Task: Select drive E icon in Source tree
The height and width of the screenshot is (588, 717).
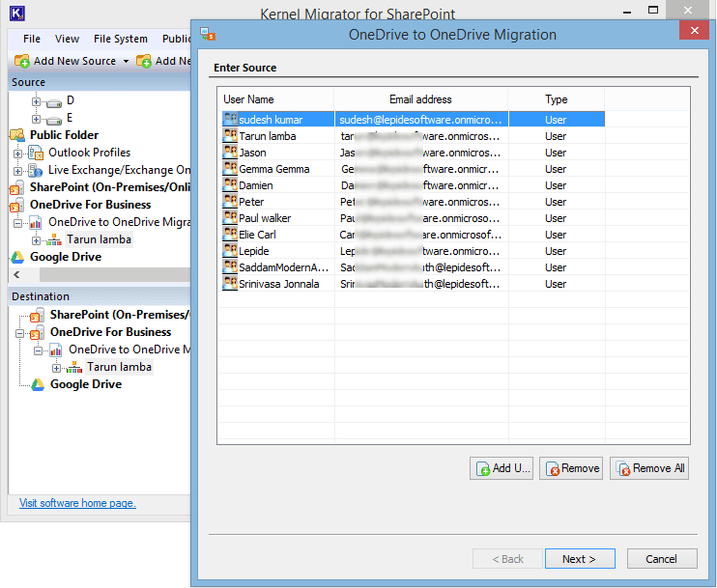Action: (54, 120)
